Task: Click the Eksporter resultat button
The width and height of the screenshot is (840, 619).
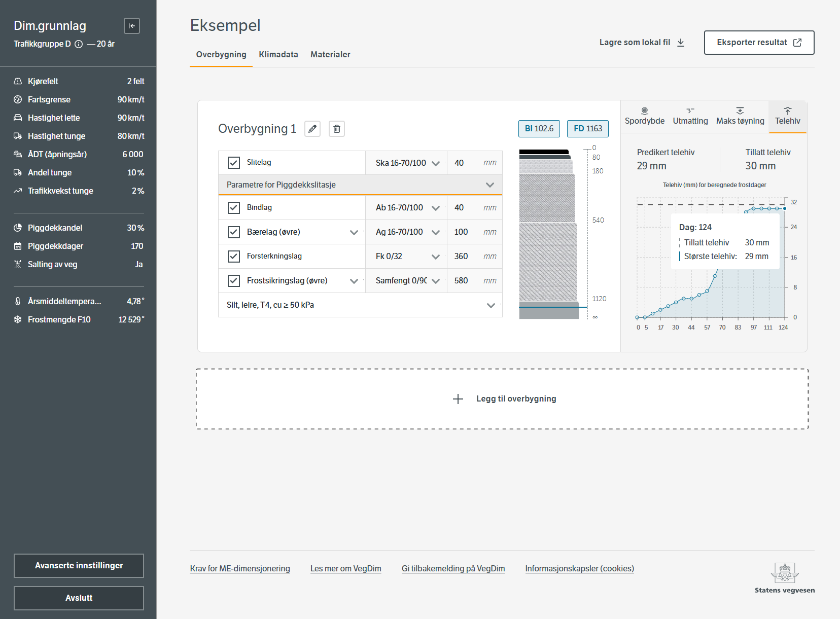Action: pyautogui.click(x=759, y=43)
